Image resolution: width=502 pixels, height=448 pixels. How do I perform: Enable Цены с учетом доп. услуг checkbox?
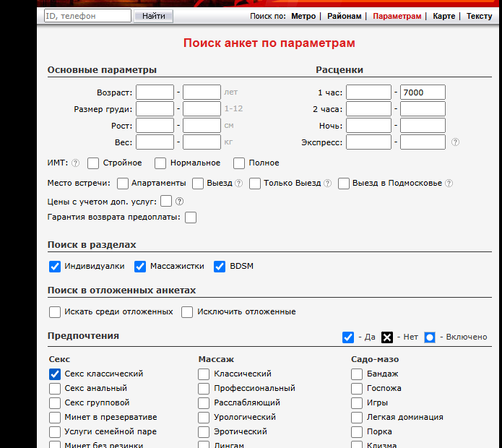click(166, 201)
